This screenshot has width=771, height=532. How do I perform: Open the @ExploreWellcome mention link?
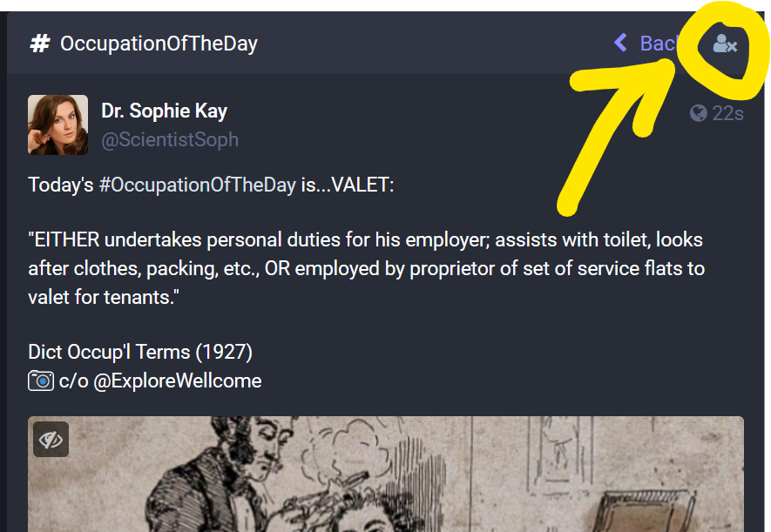pyautogui.click(x=178, y=380)
